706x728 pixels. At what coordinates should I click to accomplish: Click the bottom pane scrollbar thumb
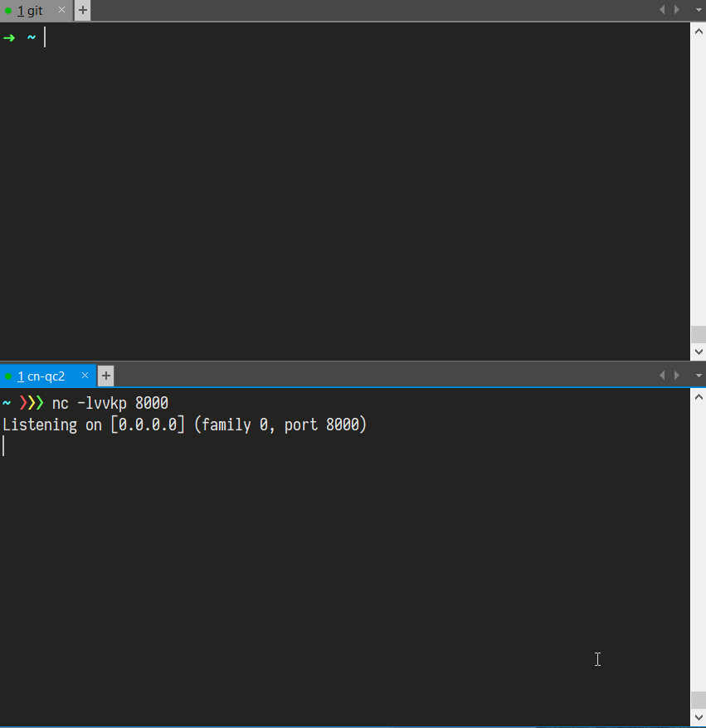(699, 700)
